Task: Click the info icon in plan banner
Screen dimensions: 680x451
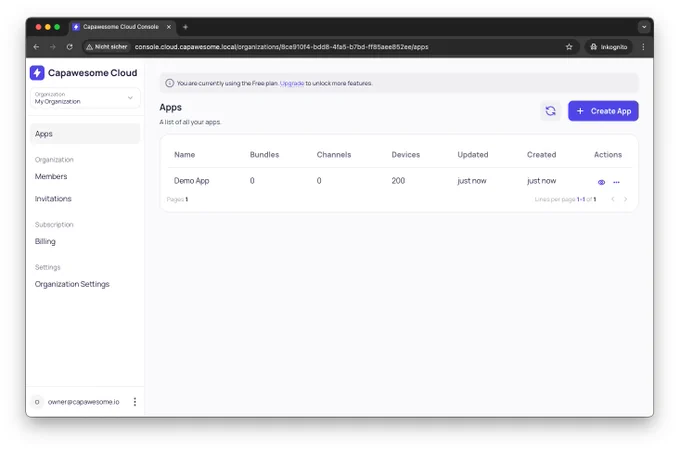Action: [170, 83]
